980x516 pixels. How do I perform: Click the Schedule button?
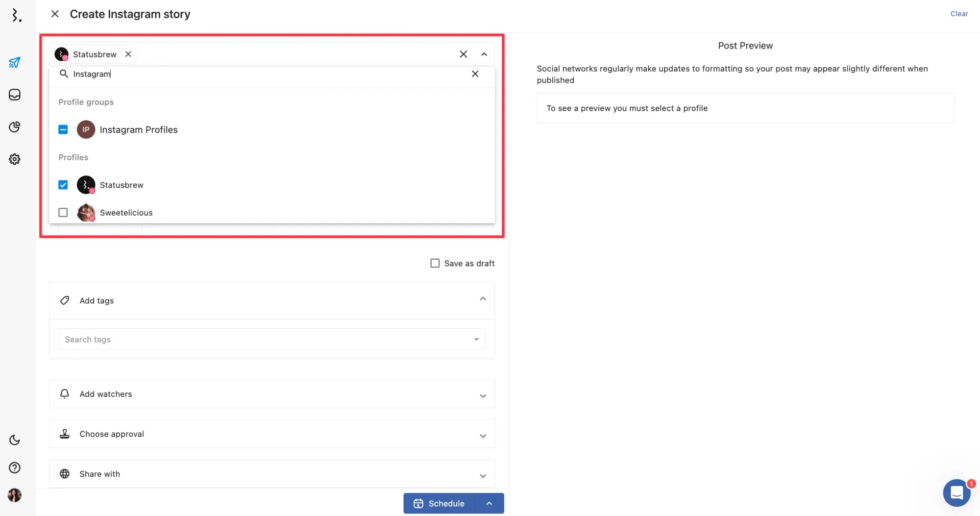tap(439, 503)
